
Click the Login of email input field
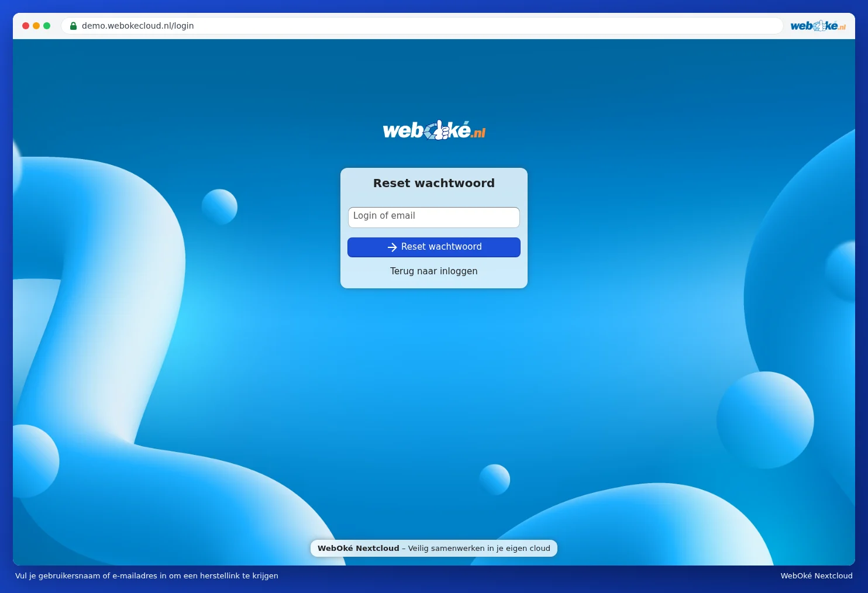[433, 217]
